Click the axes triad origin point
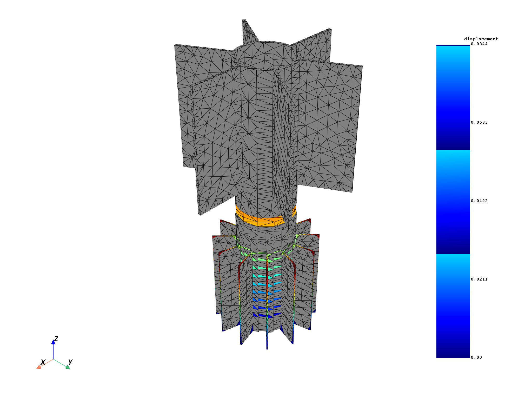 53,359
